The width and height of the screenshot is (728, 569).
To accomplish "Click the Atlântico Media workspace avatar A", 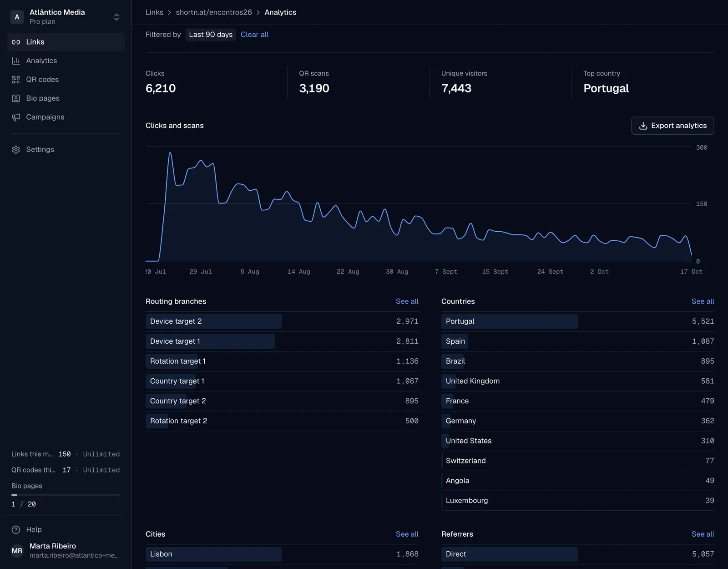I will pyautogui.click(x=17, y=17).
